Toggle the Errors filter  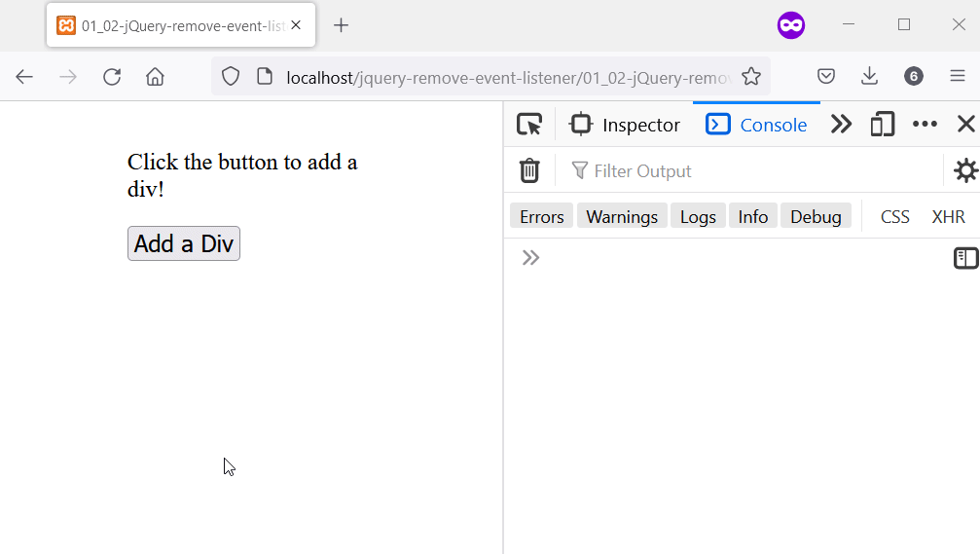pyautogui.click(x=541, y=216)
